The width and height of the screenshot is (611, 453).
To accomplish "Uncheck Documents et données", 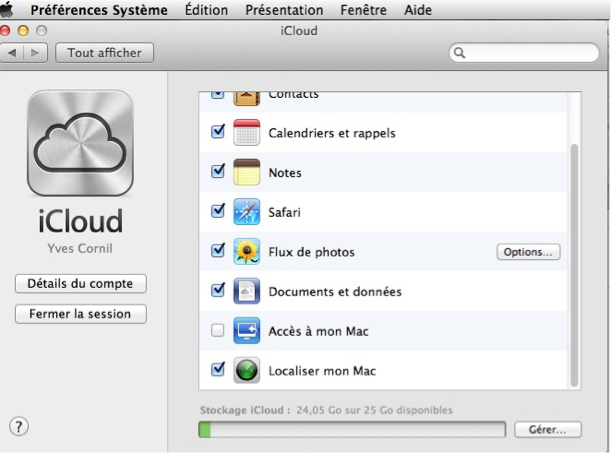I will coord(217,290).
